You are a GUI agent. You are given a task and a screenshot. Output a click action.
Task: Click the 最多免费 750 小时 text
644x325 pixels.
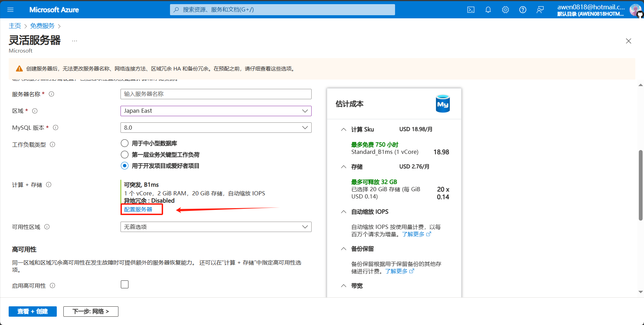[x=375, y=145]
